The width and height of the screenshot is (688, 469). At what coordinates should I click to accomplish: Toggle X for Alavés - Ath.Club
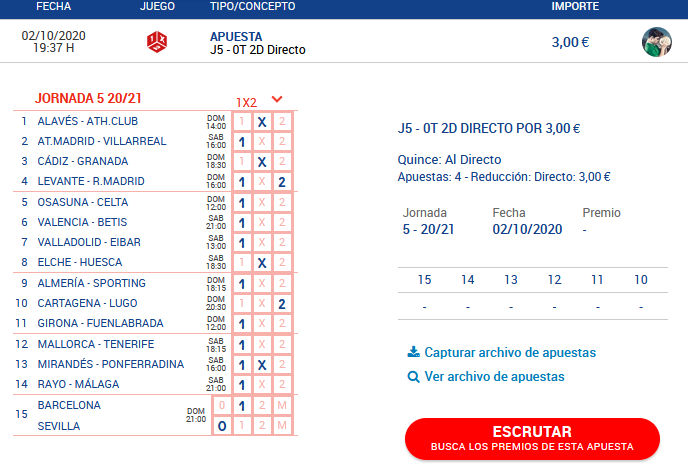click(262, 122)
